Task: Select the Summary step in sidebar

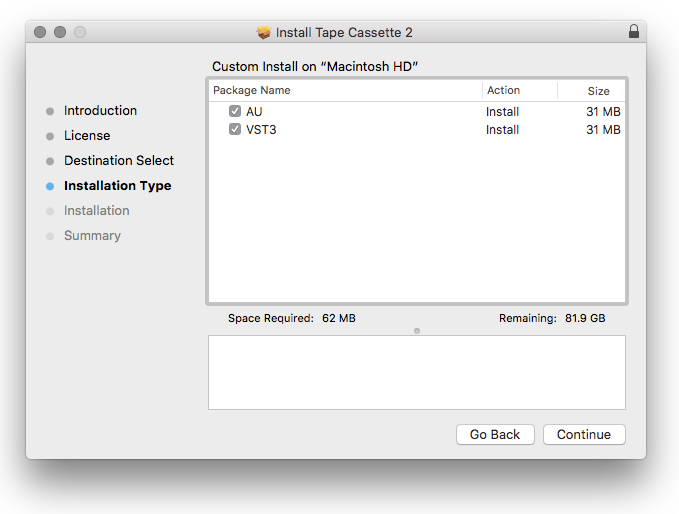Action: 92,236
